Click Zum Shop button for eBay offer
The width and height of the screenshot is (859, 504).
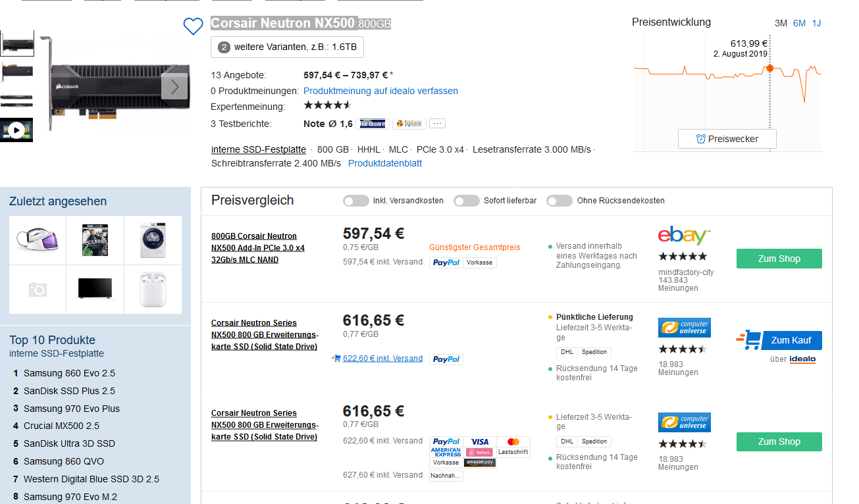point(779,259)
